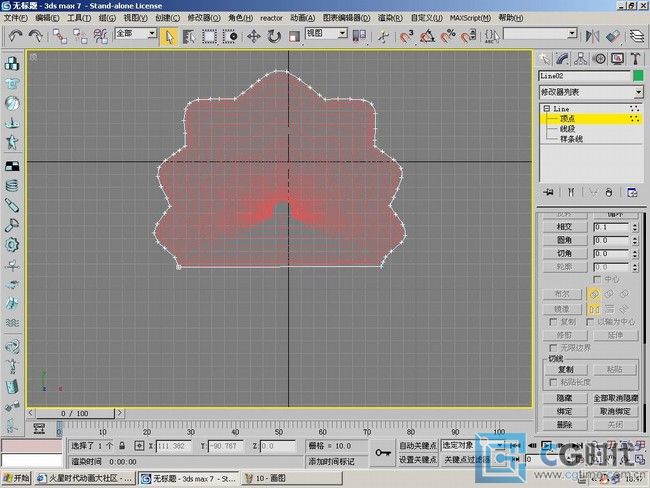Toggle 3D Snaps magnet icon

pos(407,36)
